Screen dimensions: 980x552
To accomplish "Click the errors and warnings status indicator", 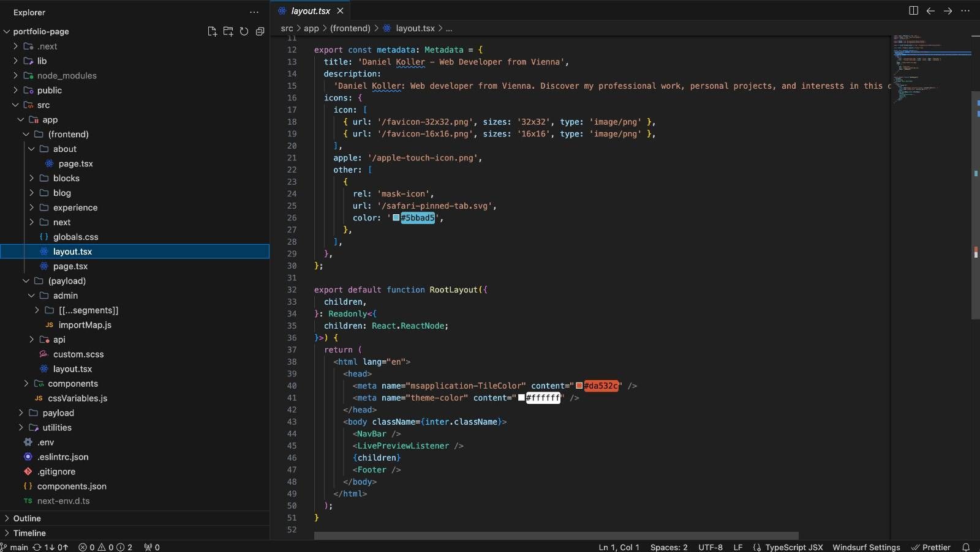I will [105, 547].
